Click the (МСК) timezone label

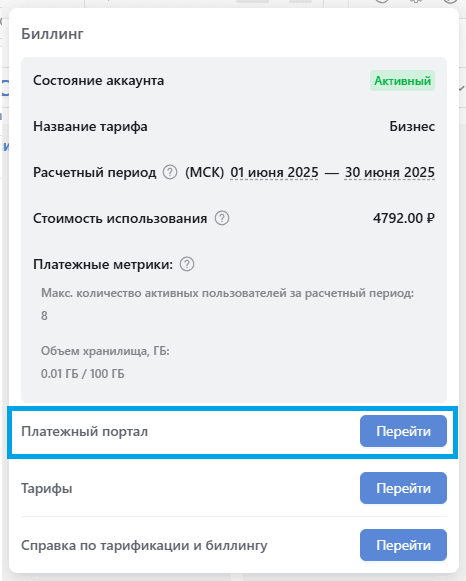point(204,172)
